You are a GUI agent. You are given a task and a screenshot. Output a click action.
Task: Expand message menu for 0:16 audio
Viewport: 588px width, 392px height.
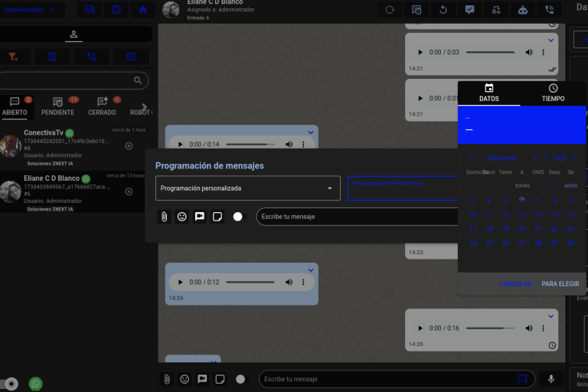(x=551, y=316)
